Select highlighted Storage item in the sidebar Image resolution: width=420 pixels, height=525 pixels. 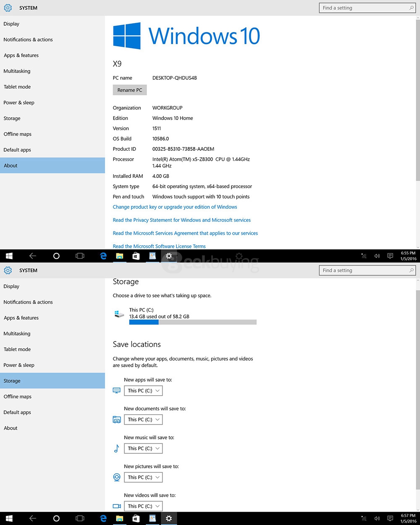52,381
